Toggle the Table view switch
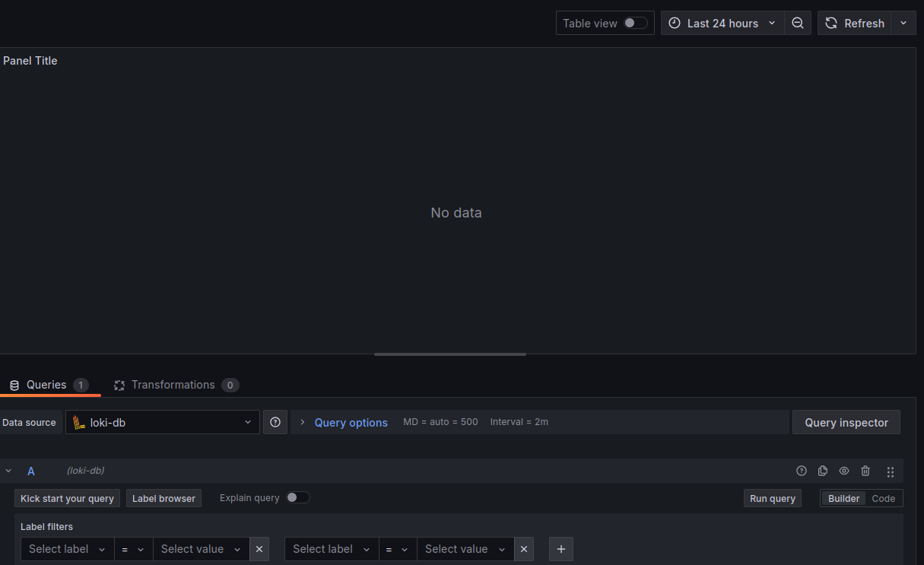The image size is (924, 565). pos(632,23)
